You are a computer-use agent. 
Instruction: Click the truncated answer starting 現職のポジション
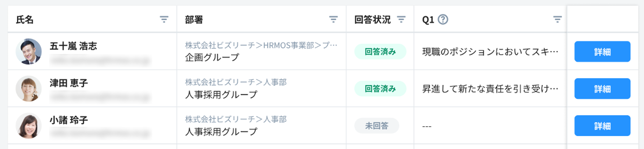(490, 52)
